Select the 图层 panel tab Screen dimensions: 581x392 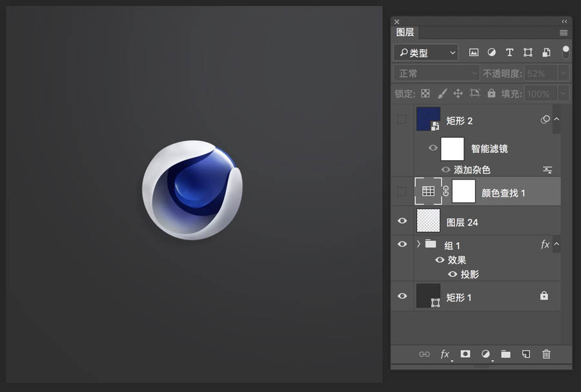coord(405,32)
